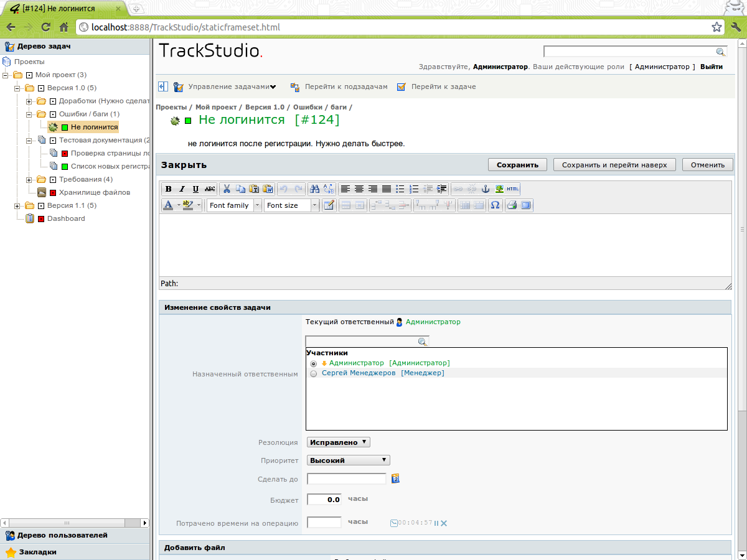Insert a special character (Omega icon)
Image resolution: width=747 pixels, height=560 pixels.
tap(496, 205)
